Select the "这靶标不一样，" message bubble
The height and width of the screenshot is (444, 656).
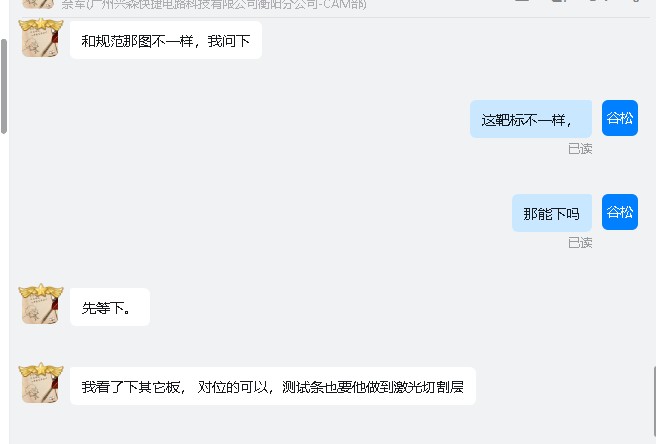(531, 119)
